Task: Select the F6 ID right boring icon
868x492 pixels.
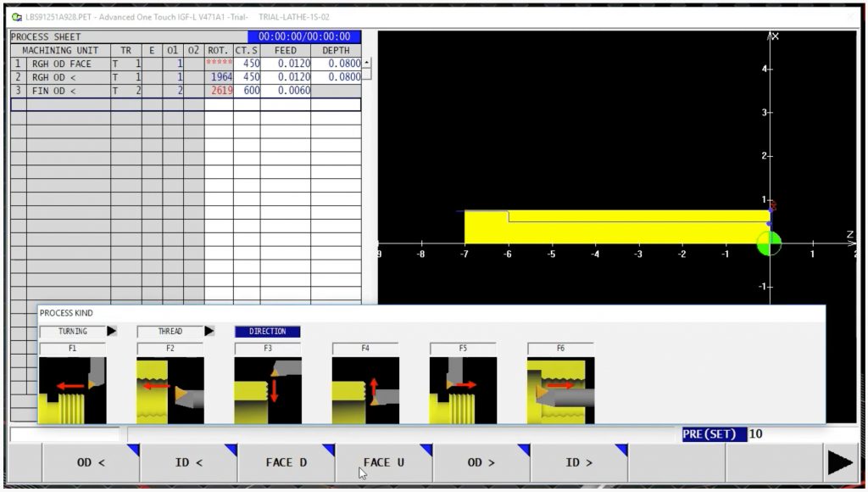Action: [560, 389]
